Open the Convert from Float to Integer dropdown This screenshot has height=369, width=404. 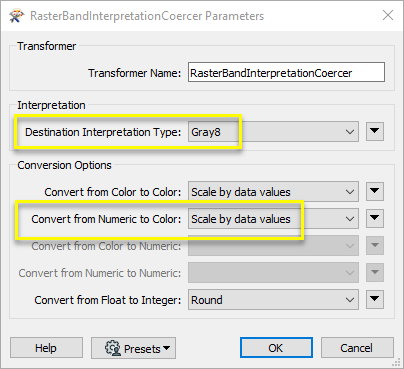pos(273,300)
